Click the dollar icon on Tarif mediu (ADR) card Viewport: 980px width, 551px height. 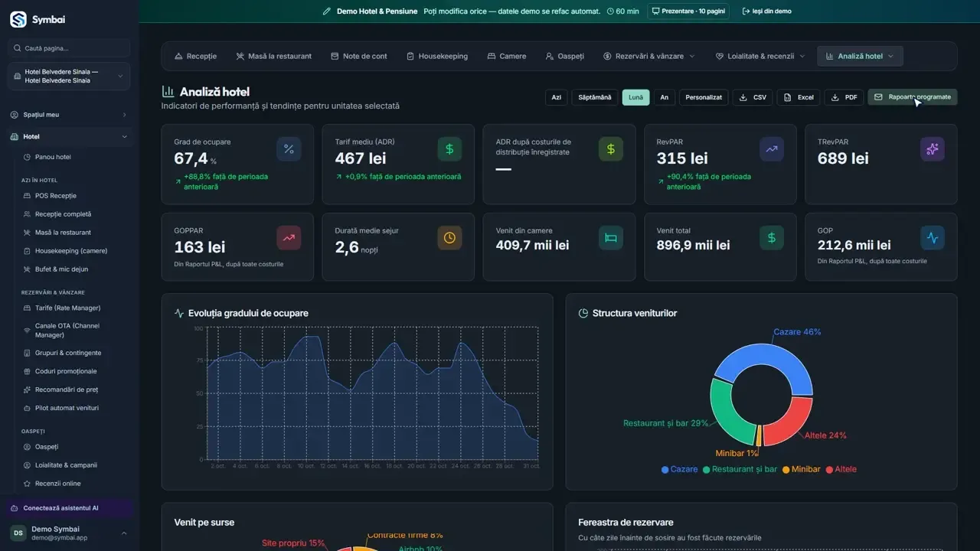point(449,149)
